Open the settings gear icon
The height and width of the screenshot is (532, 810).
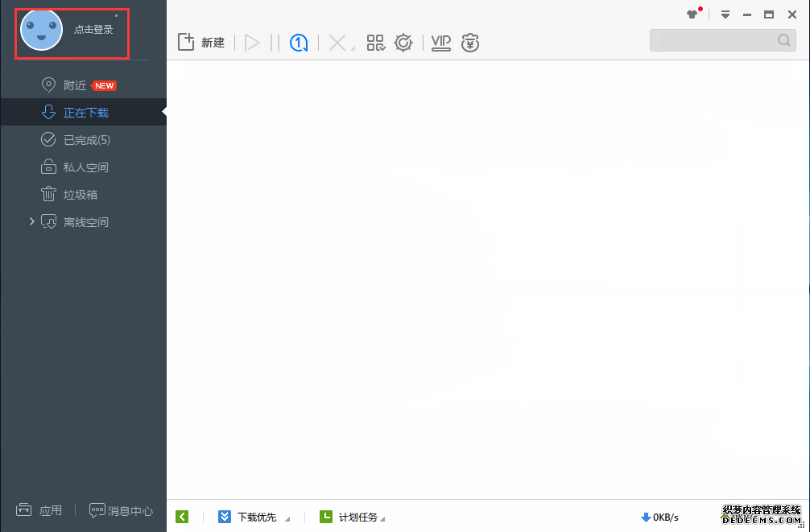(x=403, y=43)
